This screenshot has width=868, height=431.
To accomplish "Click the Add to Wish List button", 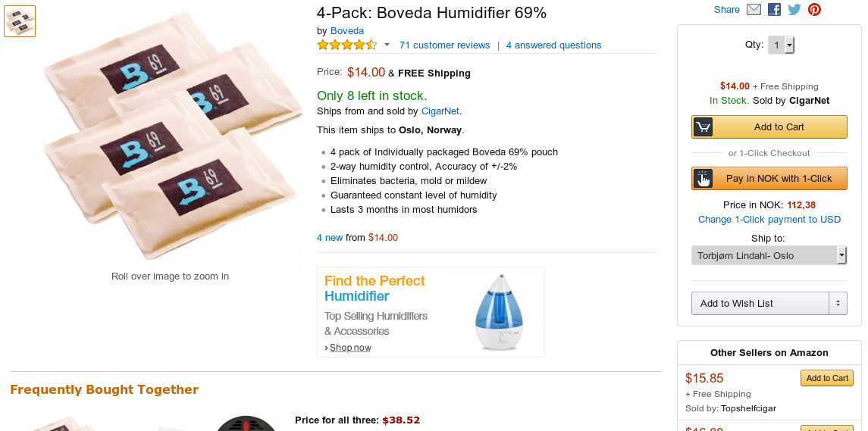I will point(760,303).
